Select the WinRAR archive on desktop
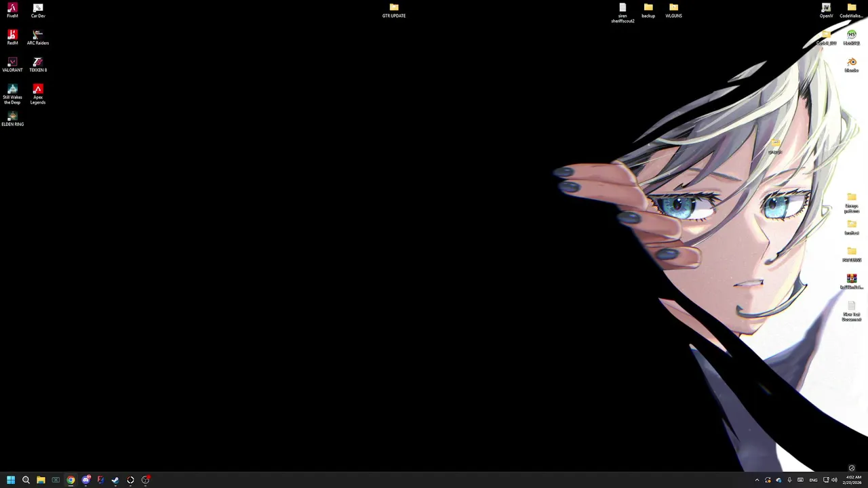 tap(852, 282)
